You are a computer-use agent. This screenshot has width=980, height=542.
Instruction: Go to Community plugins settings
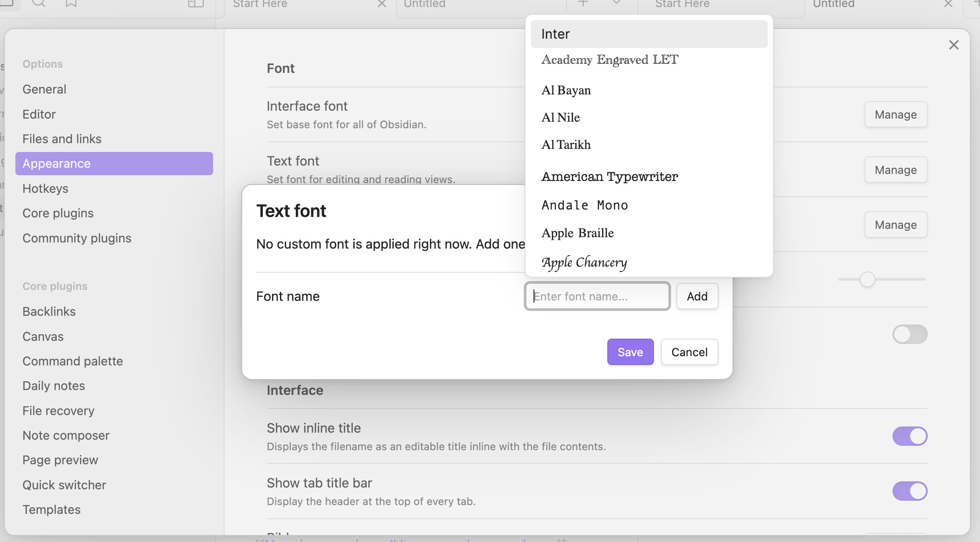(x=77, y=238)
